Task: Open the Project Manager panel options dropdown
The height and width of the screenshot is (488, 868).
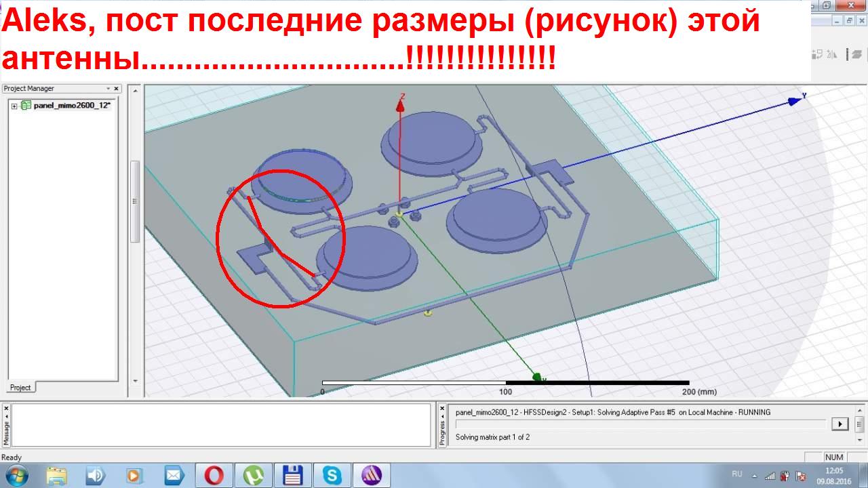Action: (x=108, y=89)
